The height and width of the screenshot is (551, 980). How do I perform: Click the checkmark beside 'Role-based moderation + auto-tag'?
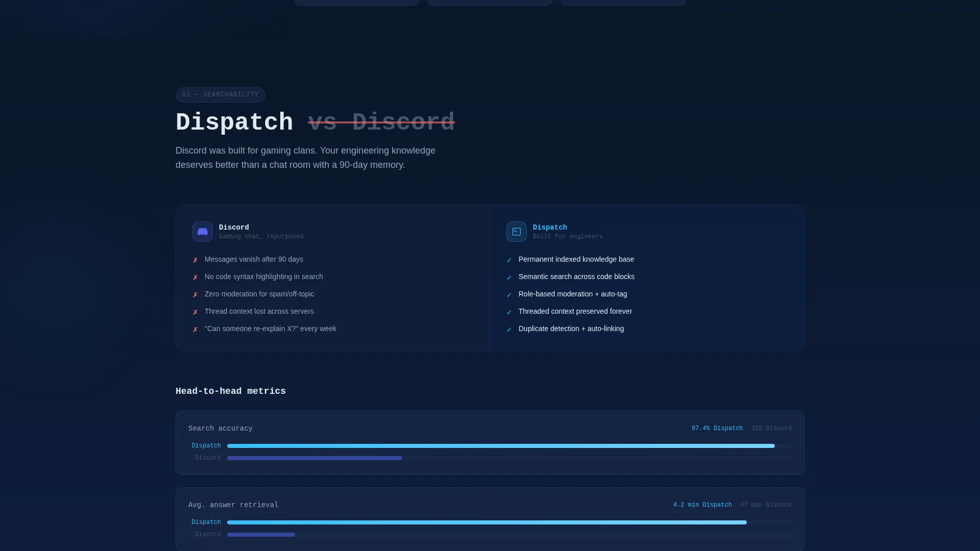click(509, 295)
